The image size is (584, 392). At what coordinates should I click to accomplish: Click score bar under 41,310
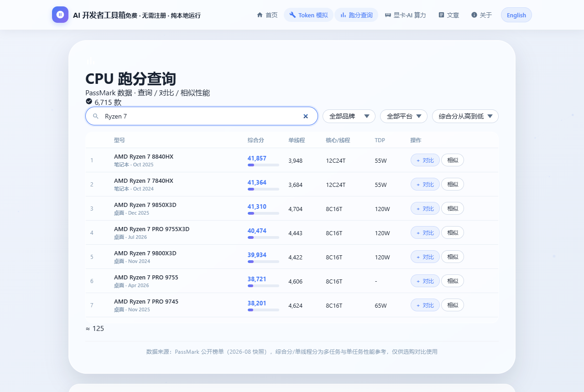[x=263, y=213]
